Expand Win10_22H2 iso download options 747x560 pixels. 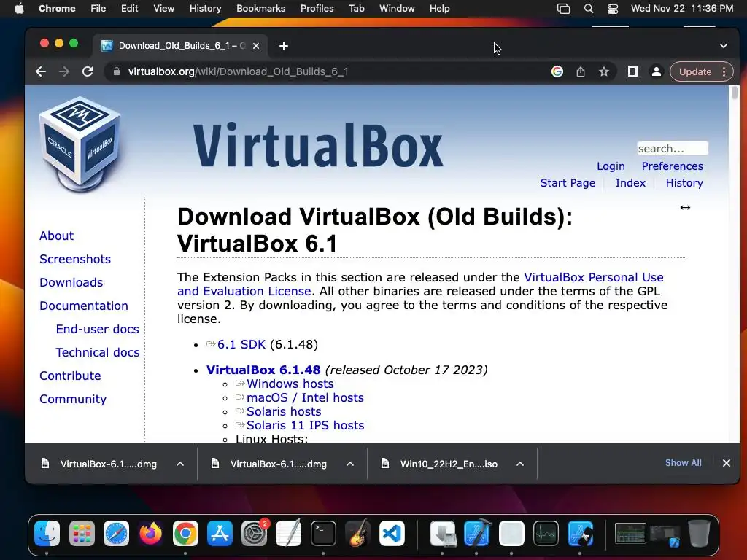520,464
